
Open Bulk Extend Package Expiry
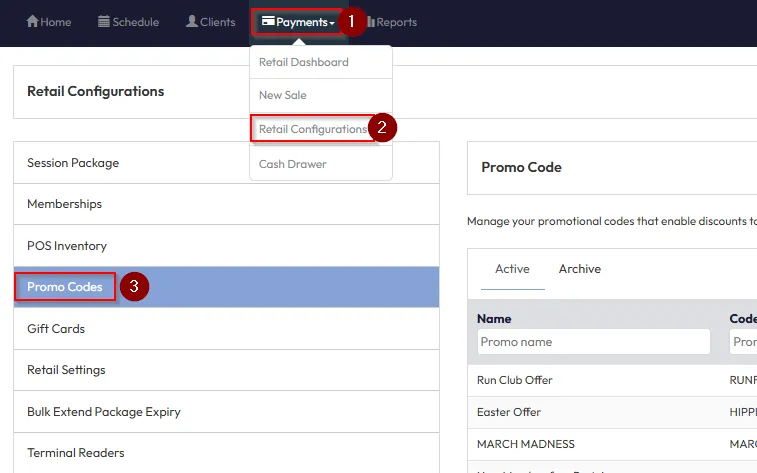click(x=104, y=412)
